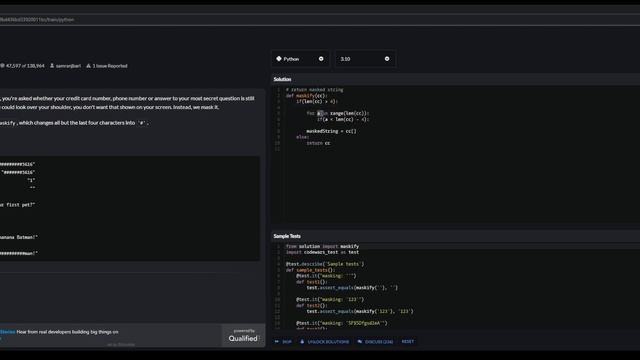This screenshot has width=640, height=360.
Task: Click the 'def test2():' line in the Sample Tests code
Action: (x=312, y=306)
